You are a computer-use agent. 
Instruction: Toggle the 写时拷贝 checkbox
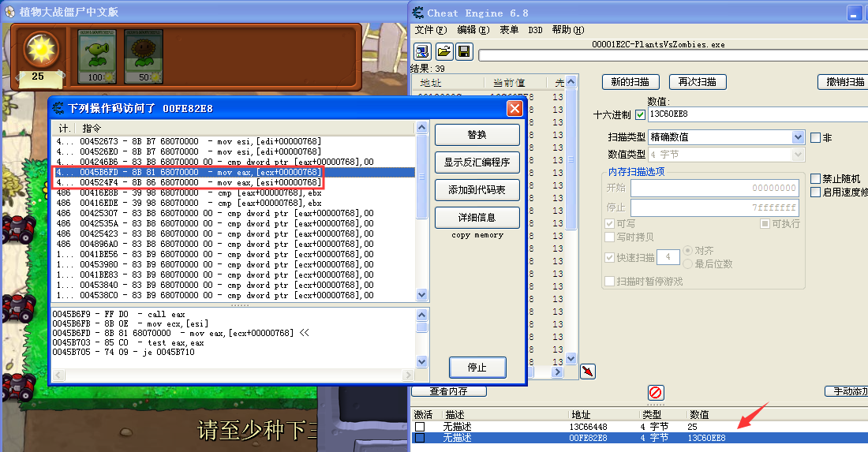609,237
